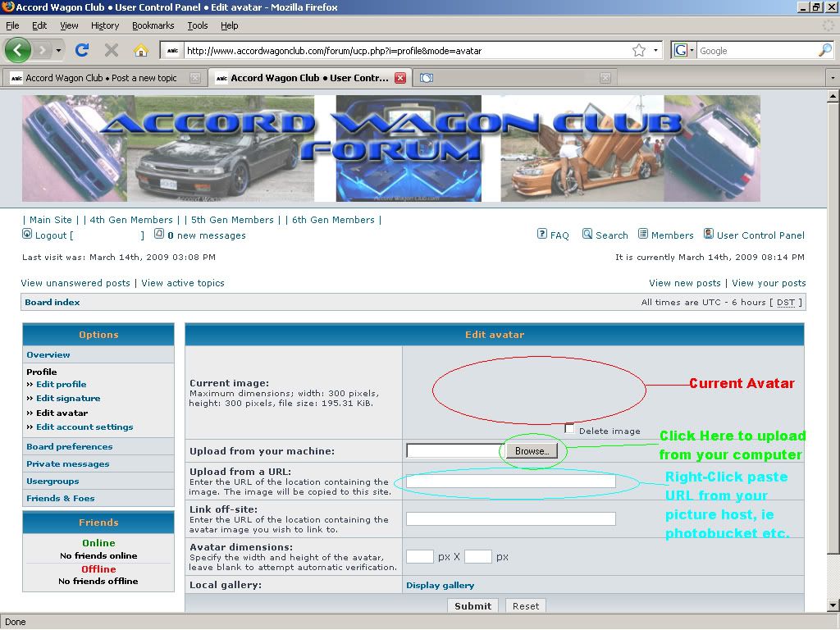The image size is (840, 630).
Task: Open Usergroups section
Action: (x=52, y=481)
